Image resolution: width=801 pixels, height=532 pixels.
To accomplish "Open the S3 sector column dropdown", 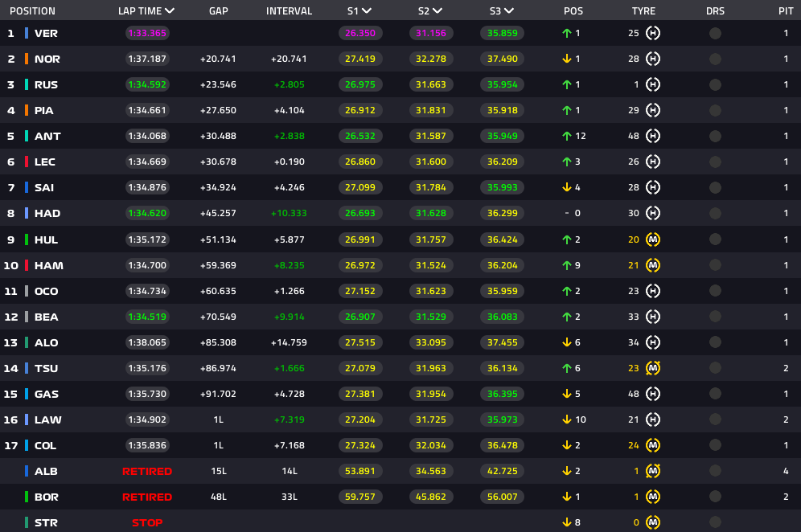I will [509, 11].
